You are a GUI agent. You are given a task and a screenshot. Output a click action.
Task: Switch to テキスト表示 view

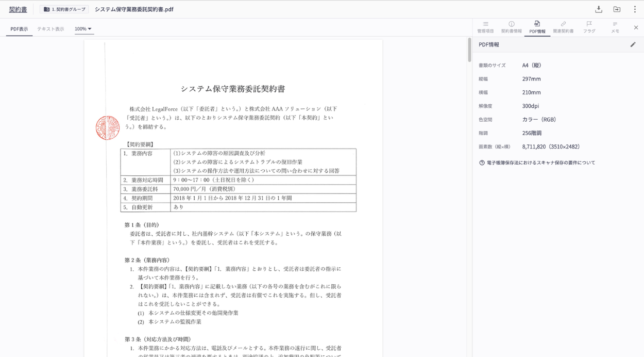(50, 29)
